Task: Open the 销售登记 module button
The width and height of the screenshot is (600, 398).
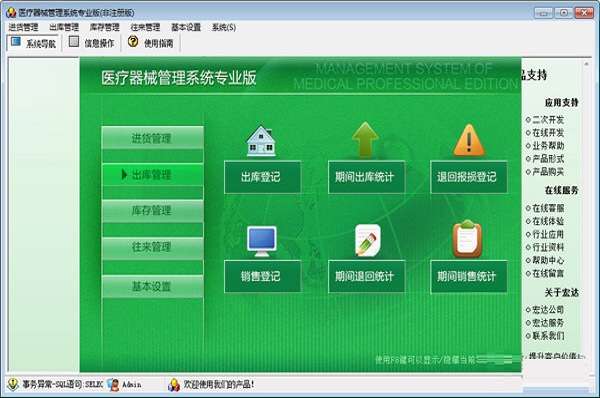Action: (262, 276)
